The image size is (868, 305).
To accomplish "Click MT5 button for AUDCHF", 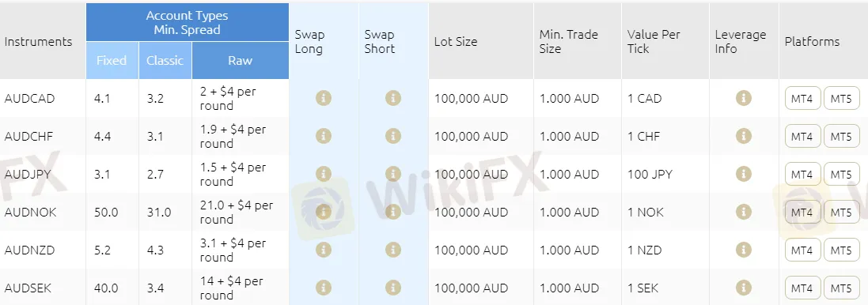I will 841,136.
